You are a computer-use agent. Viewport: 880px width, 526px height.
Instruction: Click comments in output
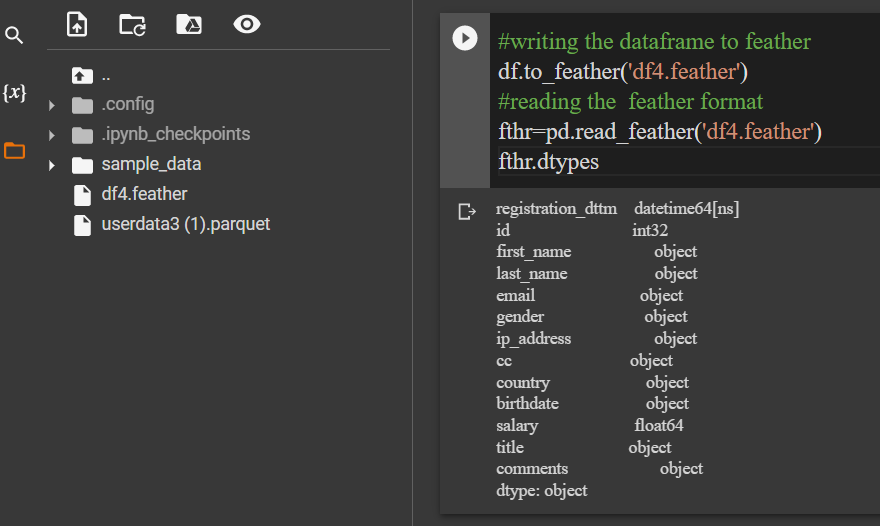531,469
